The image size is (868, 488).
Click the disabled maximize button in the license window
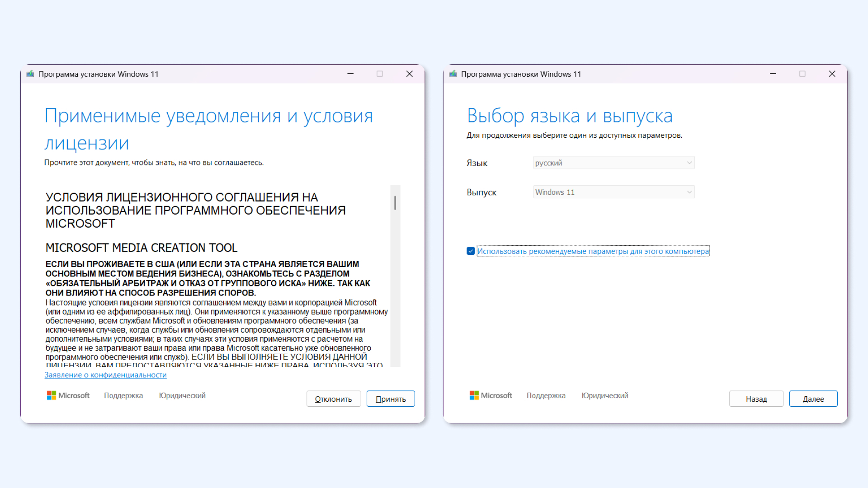pos(380,74)
